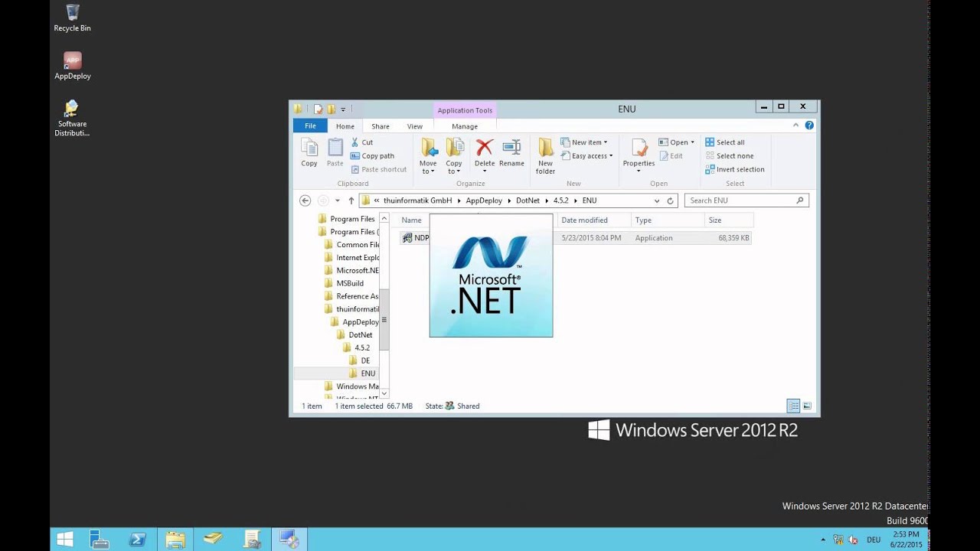980x551 pixels.
Task: Click the Microsoft .NET logo overlay image
Action: click(x=491, y=275)
